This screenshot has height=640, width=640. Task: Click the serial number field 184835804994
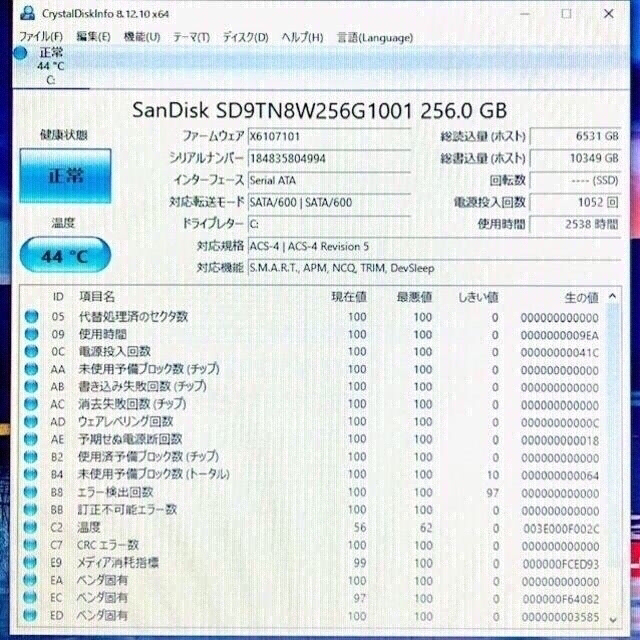point(329,158)
